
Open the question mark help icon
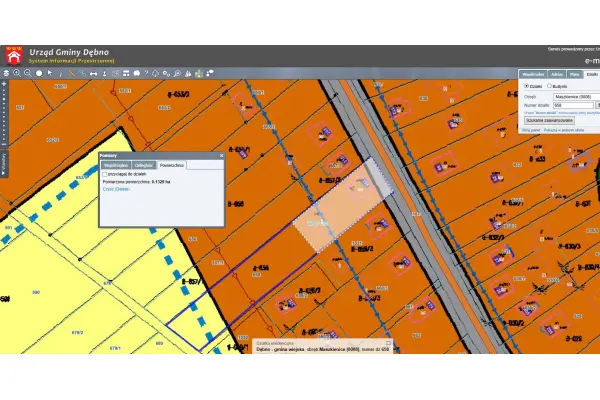[146, 73]
